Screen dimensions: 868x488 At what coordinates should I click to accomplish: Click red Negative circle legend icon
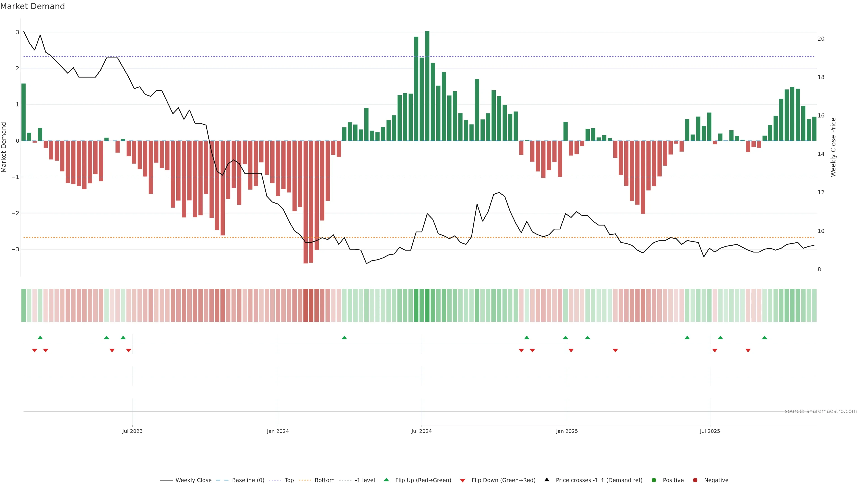point(695,480)
